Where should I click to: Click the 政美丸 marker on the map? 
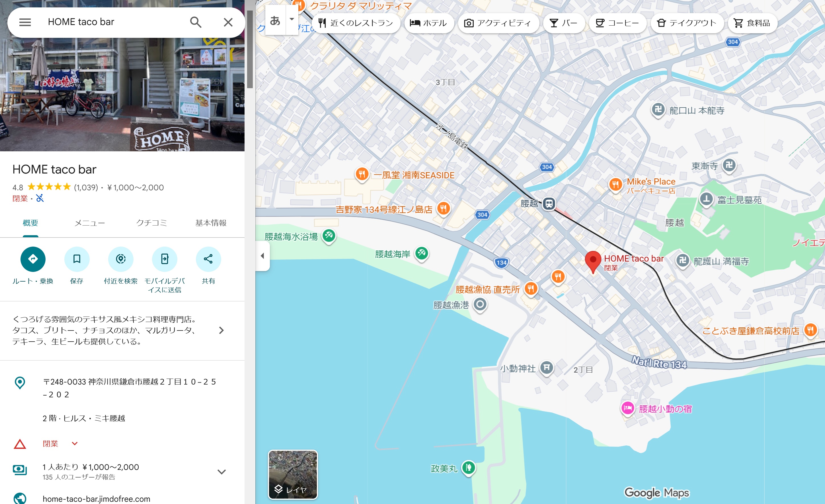(468, 468)
